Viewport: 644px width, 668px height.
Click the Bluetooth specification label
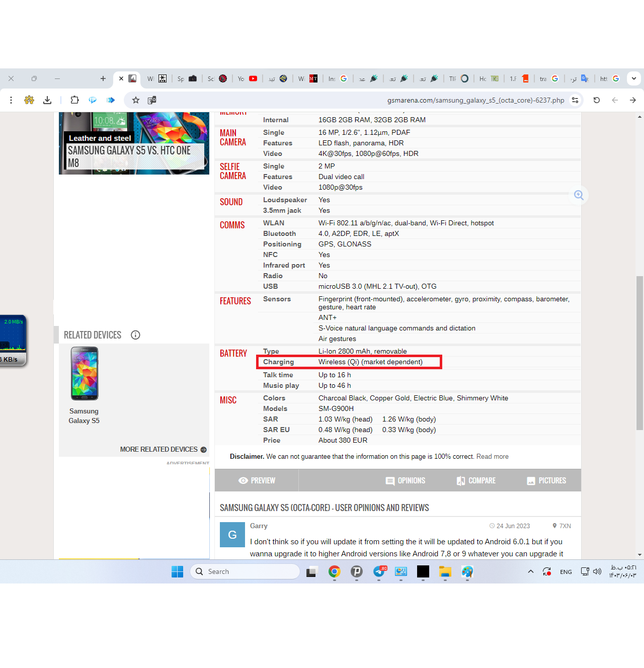pos(279,233)
